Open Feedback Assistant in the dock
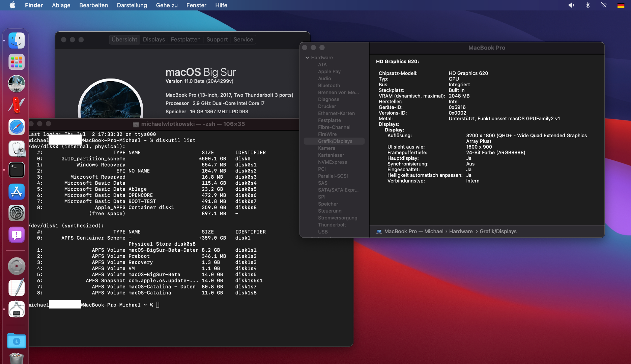The width and height of the screenshot is (631, 364). (x=17, y=235)
